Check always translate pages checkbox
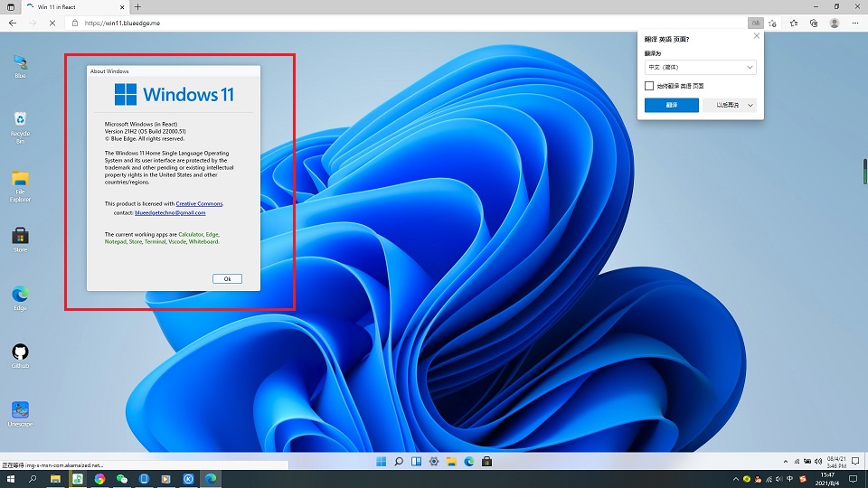This screenshot has width=868, height=488. click(649, 86)
